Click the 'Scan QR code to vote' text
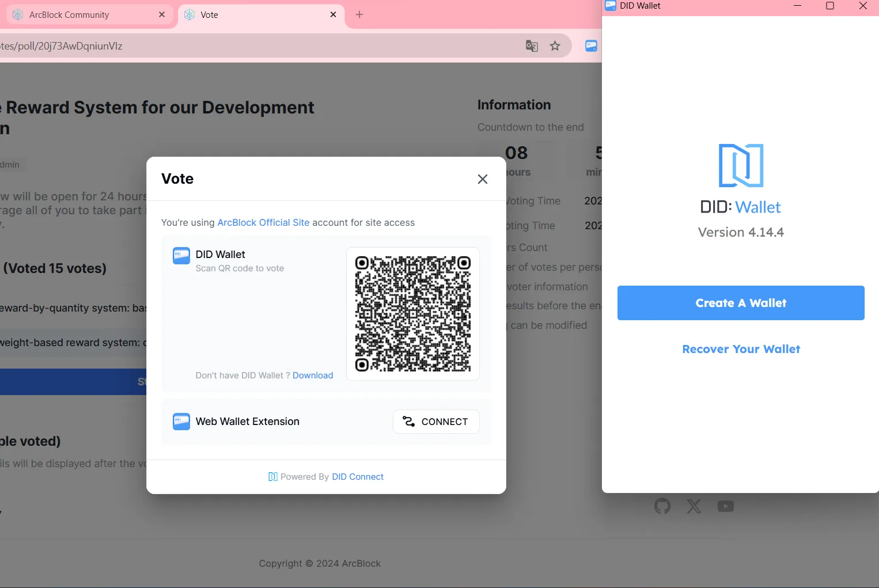879x588 pixels. [x=240, y=268]
